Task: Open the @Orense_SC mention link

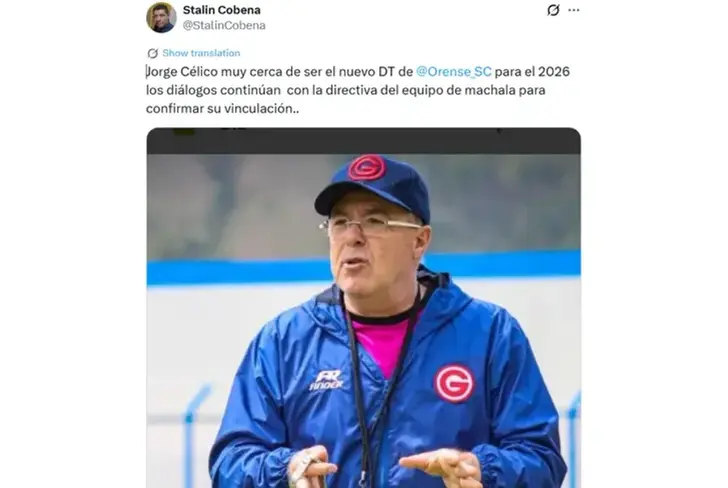Action: 454,72
